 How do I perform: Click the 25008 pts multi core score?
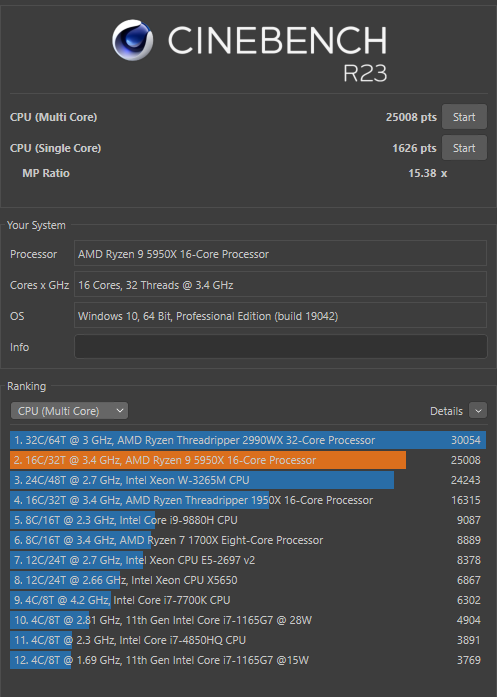[x=411, y=117]
